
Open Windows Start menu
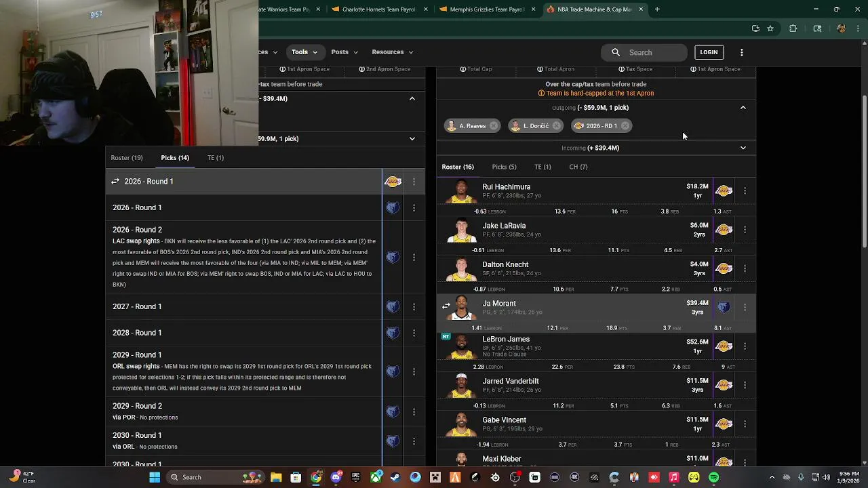155,477
